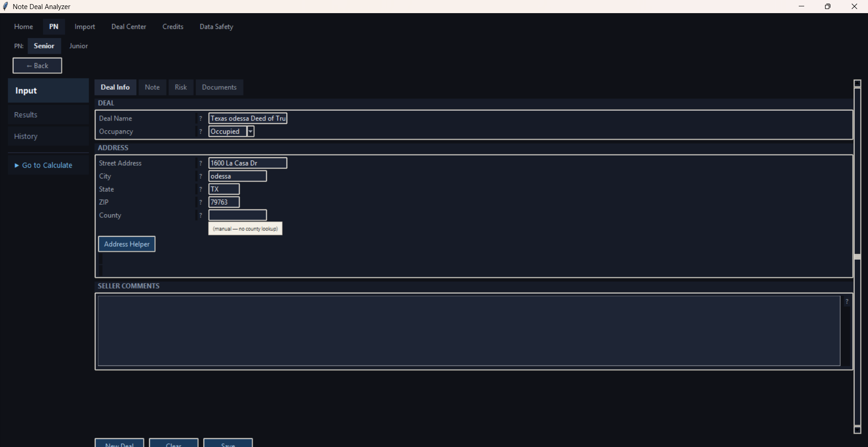Viewport: 868px width, 447px height.
Task: Open the Home tab
Action: click(x=24, y=27)
